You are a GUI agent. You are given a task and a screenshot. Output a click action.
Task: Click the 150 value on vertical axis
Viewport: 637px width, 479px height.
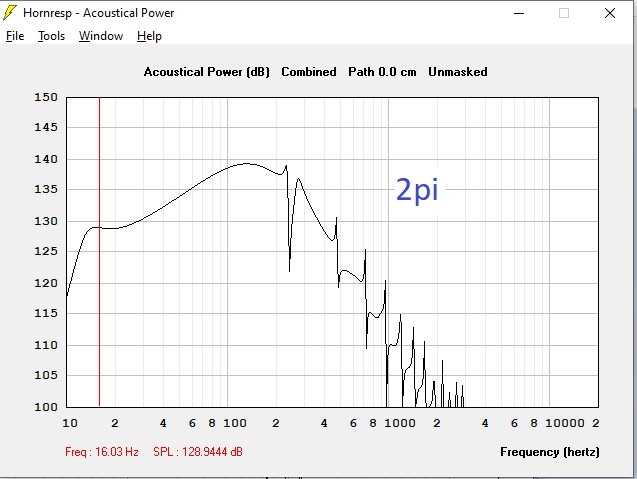coord(46,98)
